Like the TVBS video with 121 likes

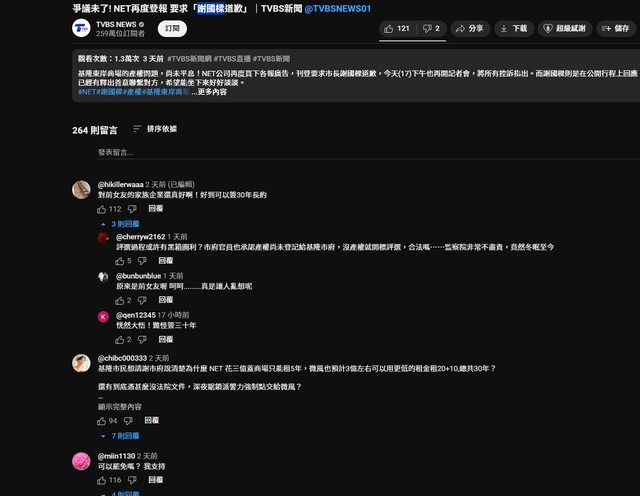[x=397, y=29]
